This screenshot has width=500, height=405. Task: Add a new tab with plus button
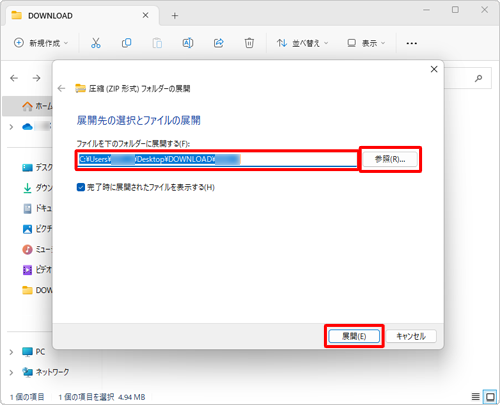click(x=175, y=16)
